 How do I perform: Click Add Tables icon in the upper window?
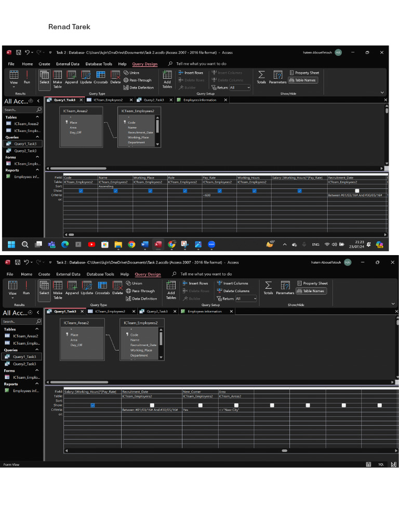[167, 79]
